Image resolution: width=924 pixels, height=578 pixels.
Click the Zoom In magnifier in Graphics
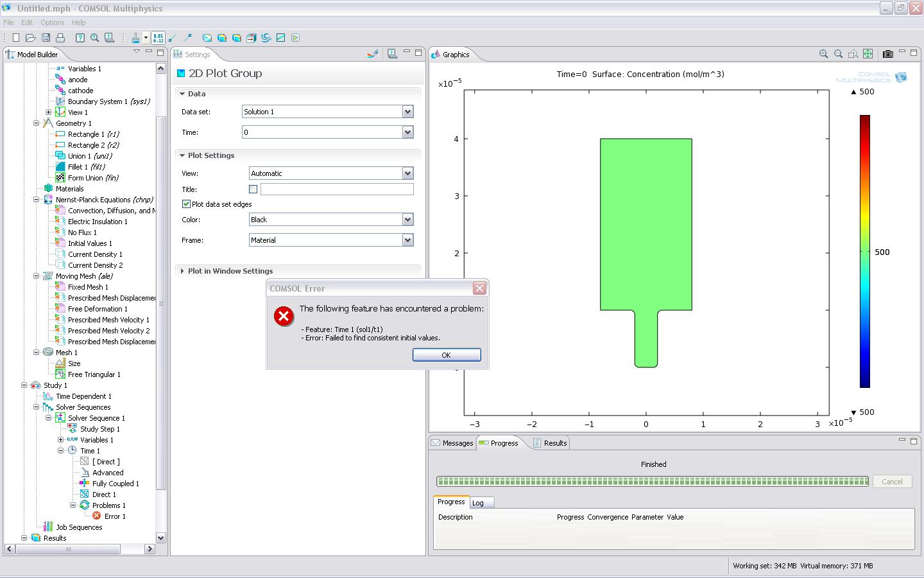point(823,55)
